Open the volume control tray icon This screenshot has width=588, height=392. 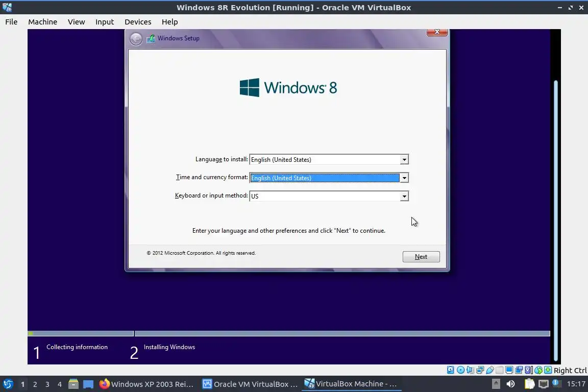pos(510,384)
